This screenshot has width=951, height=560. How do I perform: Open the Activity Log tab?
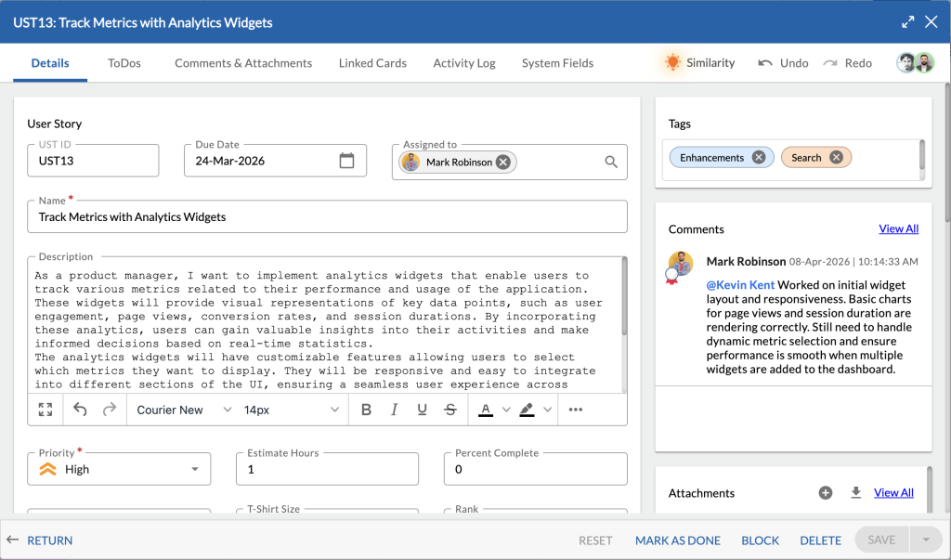[x=464, y=63]
